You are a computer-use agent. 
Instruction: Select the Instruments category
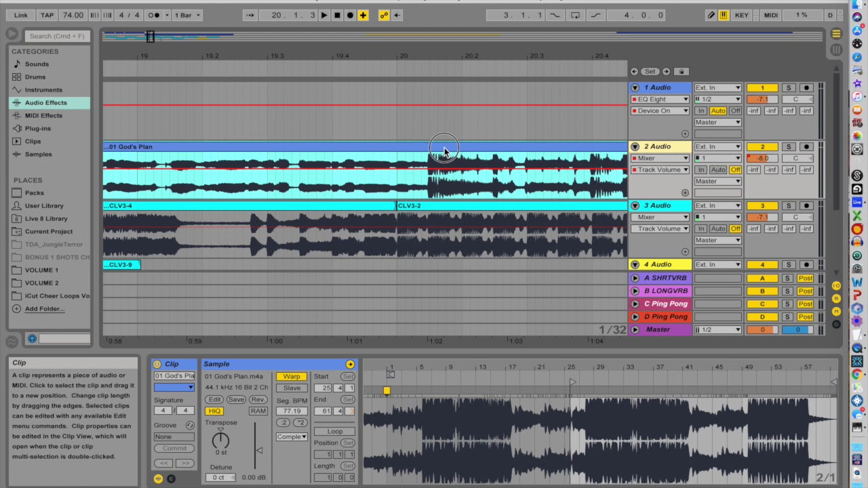43,89
